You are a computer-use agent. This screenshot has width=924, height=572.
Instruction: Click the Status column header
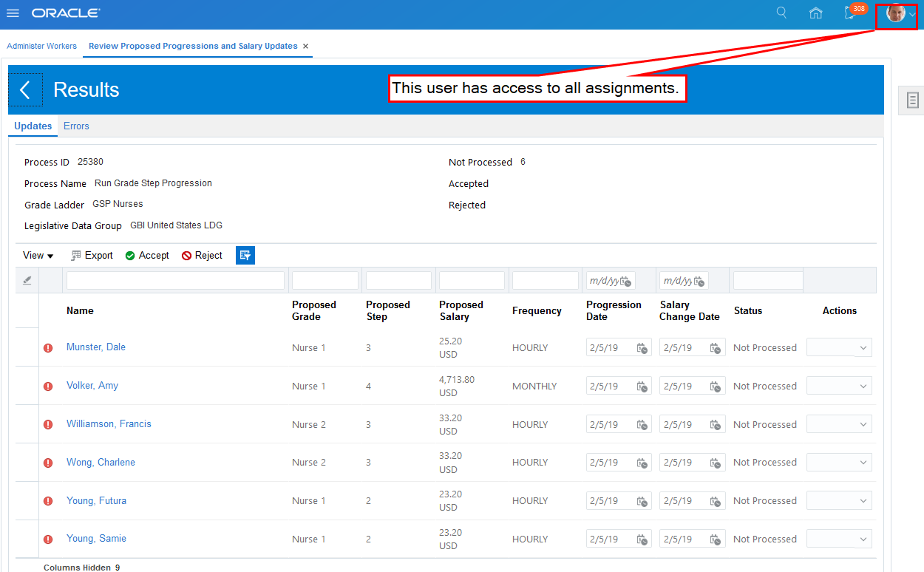coord(748,311)
